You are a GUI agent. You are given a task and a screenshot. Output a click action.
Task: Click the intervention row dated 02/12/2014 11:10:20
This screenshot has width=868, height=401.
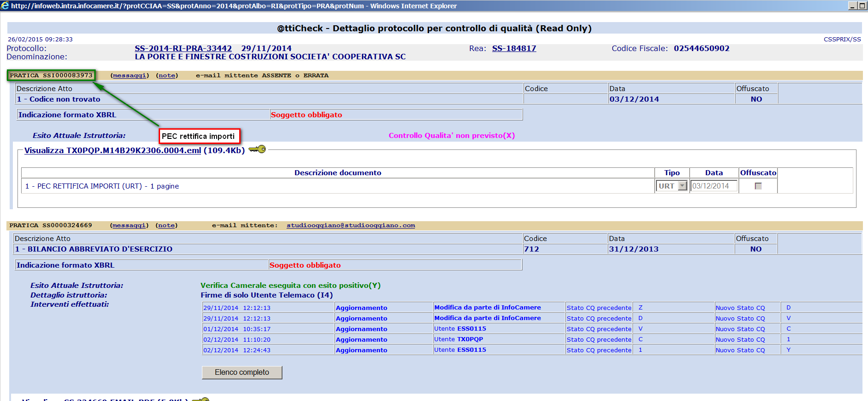tap(532, 339)
